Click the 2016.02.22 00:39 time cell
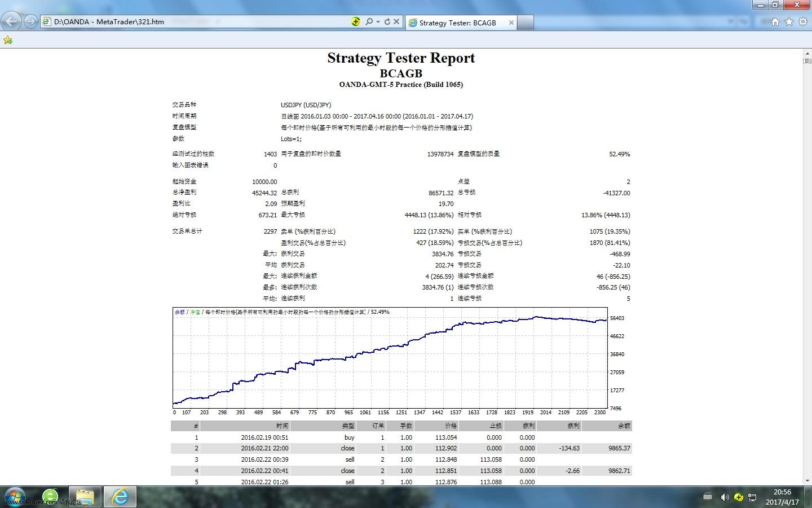 [264, 459]
